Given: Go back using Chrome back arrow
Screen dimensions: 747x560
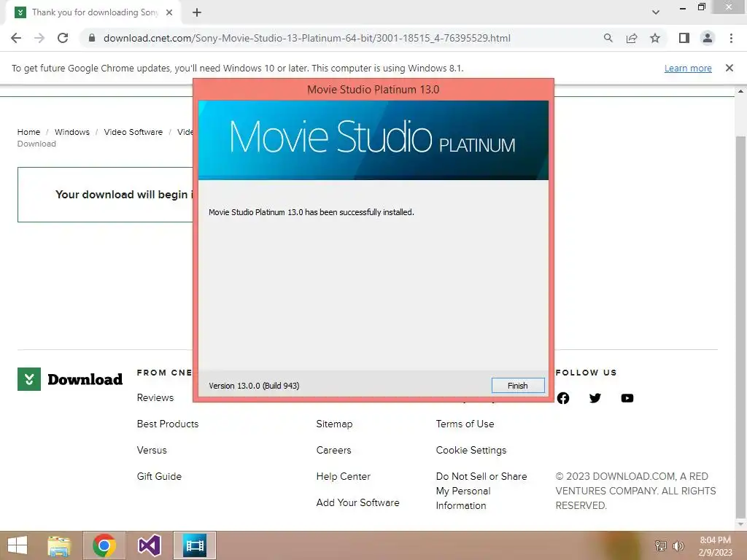Looking at the screenshot, I should click(x=16, y=38).
